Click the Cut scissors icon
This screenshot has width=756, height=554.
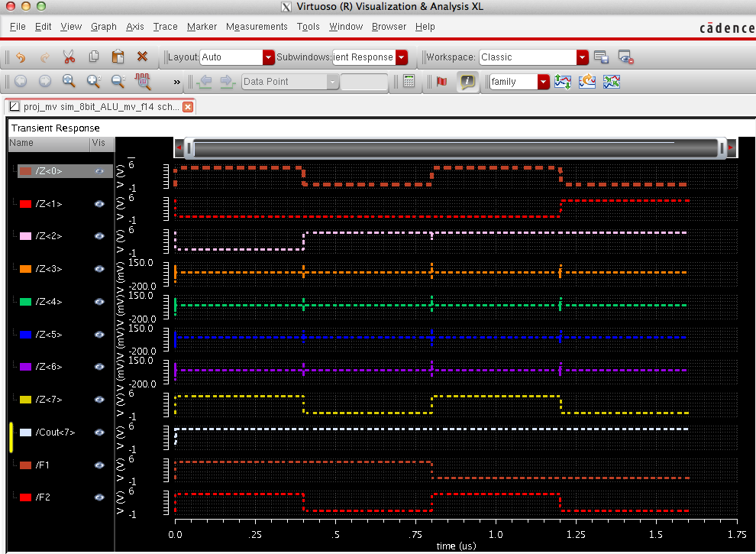click(69, 57)
